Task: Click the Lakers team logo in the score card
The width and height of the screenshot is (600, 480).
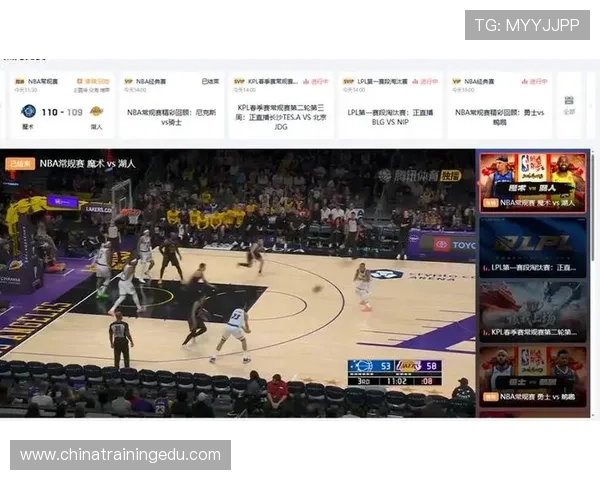Action: point(96,111)
